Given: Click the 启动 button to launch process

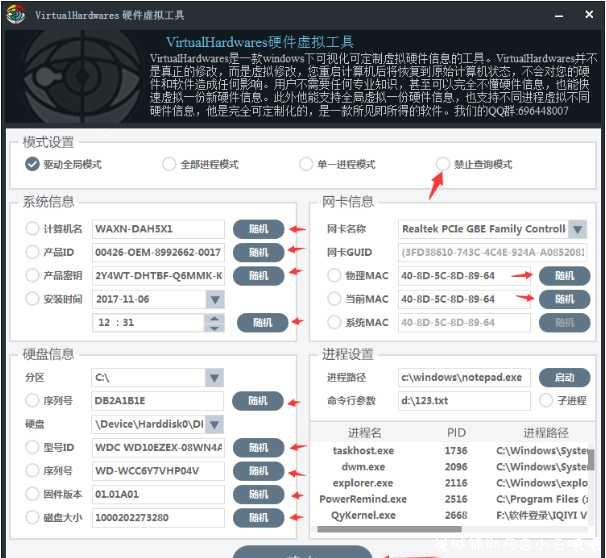Looking at the screenshot, I should point(565,378).
